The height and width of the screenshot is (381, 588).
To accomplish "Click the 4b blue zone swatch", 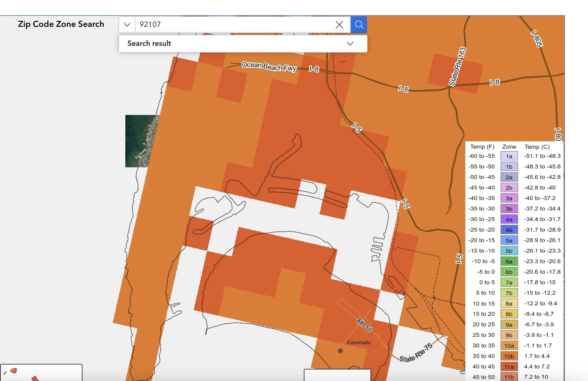I will tap(509, 230).
